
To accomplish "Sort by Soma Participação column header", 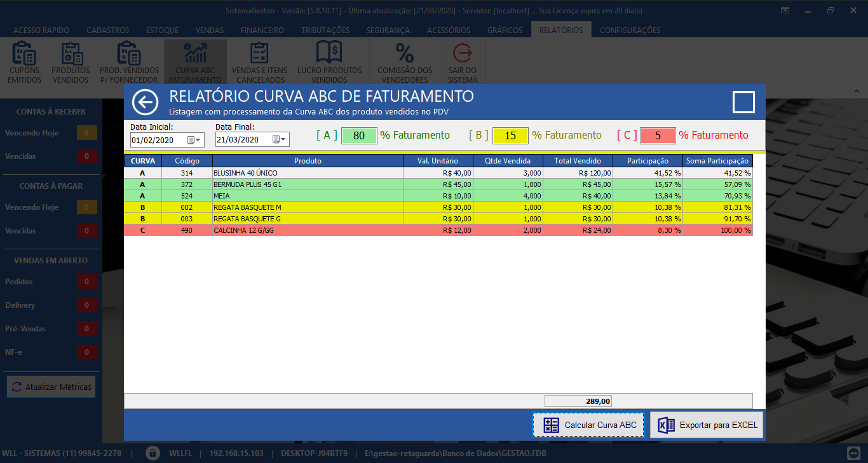I will coord(717,161).
